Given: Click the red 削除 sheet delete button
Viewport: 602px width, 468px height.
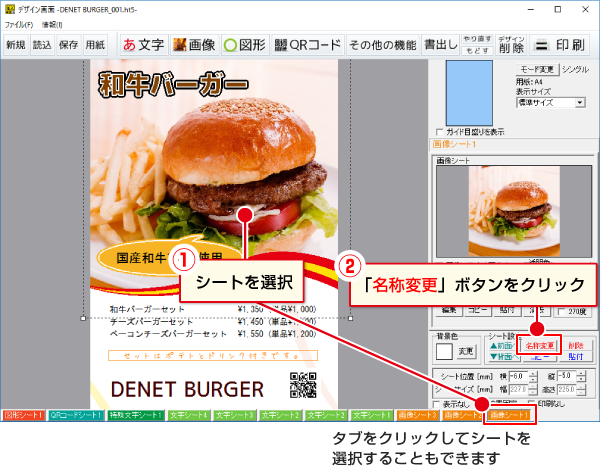Looking at the screenshot, I should 576,346.
